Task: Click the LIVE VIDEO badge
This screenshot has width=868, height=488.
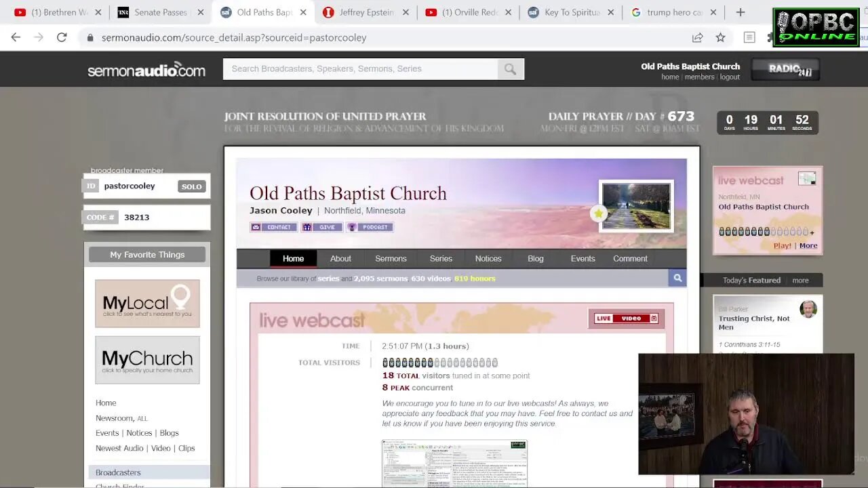Action: (x=626, y=318)
